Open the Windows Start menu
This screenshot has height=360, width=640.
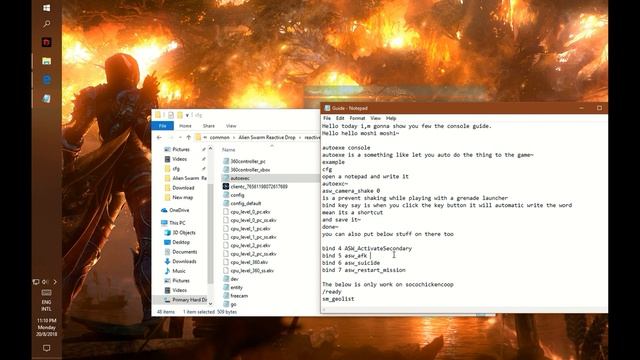(x=47, y=8)
